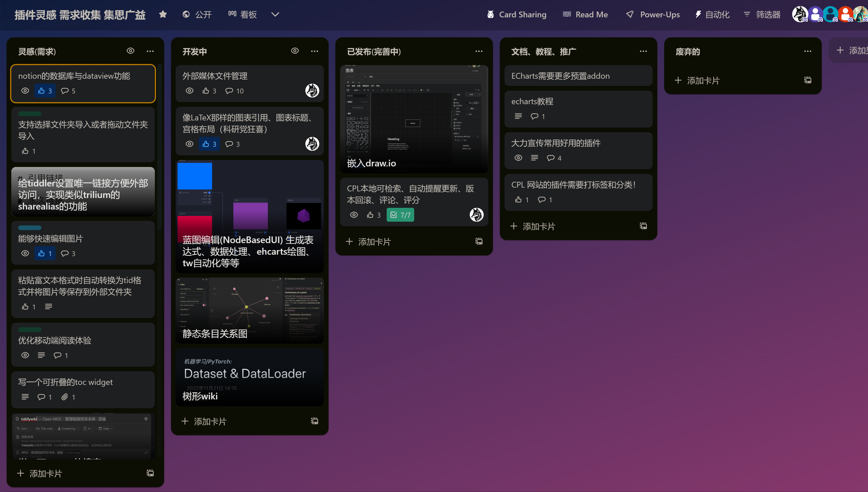Open the Read Me menu item

586,14
